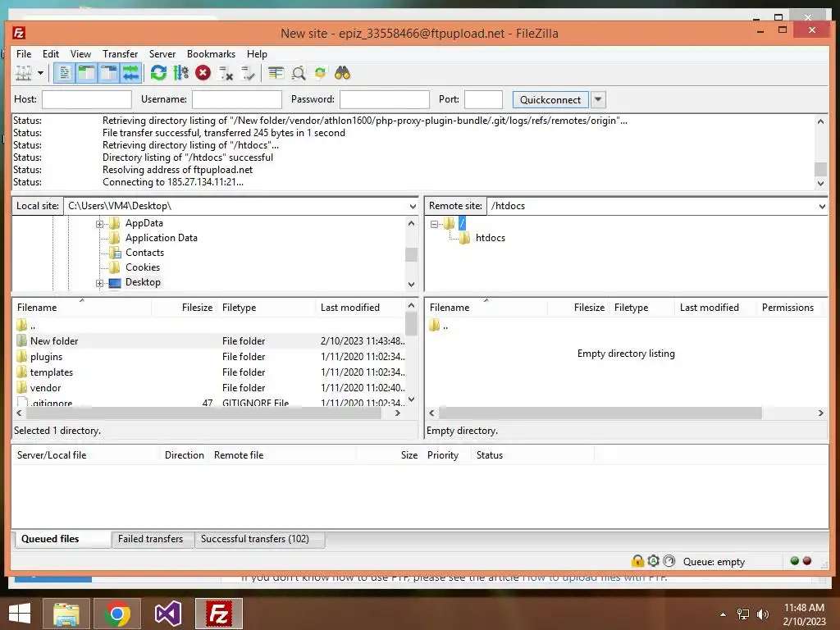Toggle message log display

click(64, 73)
